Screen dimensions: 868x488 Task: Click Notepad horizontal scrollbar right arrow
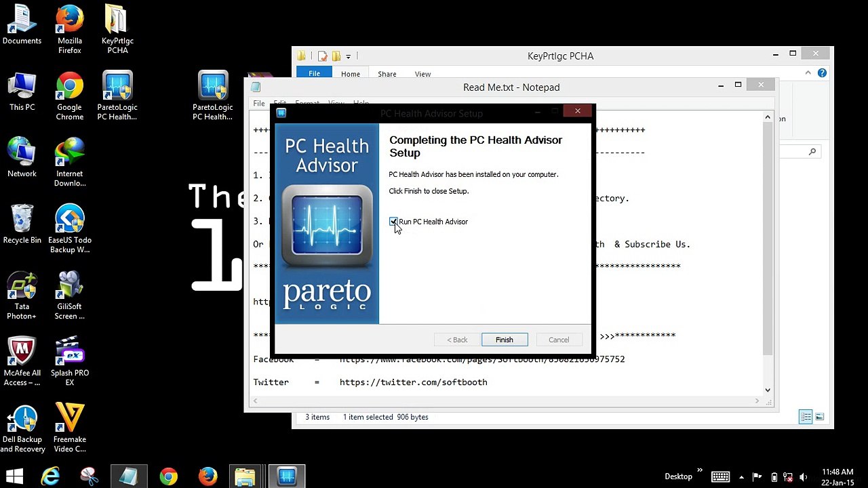tap(757, 401)
